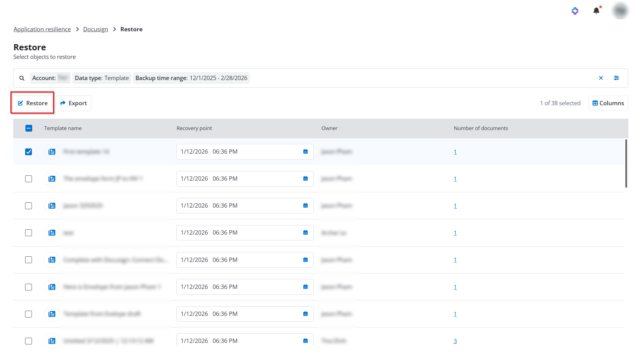Open calendar icon in first row recovery point
644x357 pixels.
point(305,152)
